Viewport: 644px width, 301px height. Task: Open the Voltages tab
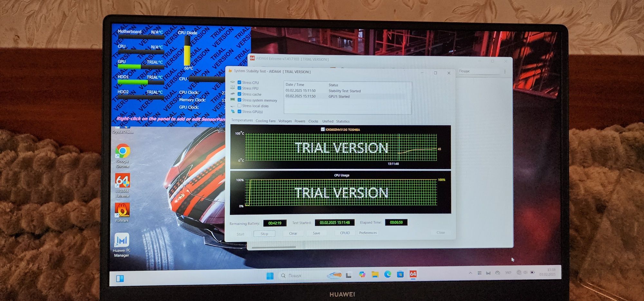285,121
